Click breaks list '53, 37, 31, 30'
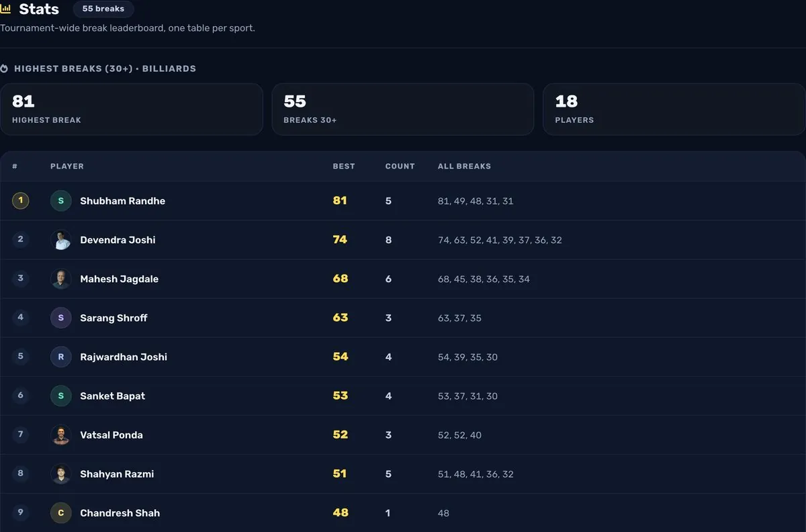 [467, 396]
